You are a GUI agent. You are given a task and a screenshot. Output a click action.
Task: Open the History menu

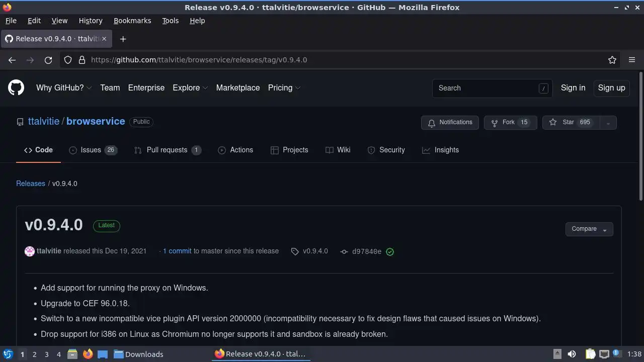tap(91, 21)
